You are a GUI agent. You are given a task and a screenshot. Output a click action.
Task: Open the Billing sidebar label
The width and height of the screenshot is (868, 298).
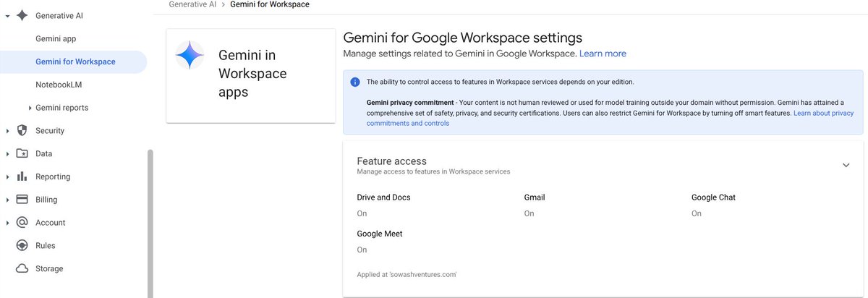(x=46, y=200)
